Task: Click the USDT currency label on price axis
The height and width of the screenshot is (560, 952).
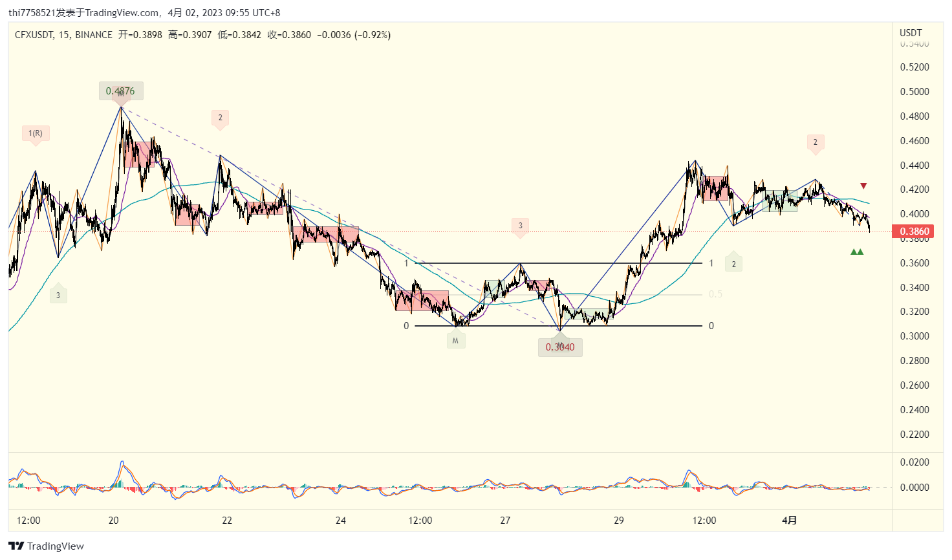Action: coord(911,33)
